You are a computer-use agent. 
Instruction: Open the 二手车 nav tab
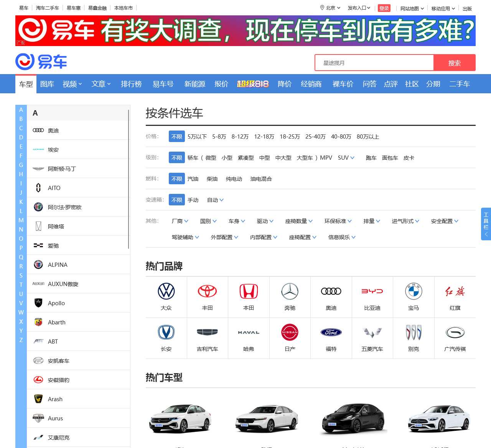[x=460, y=84]
